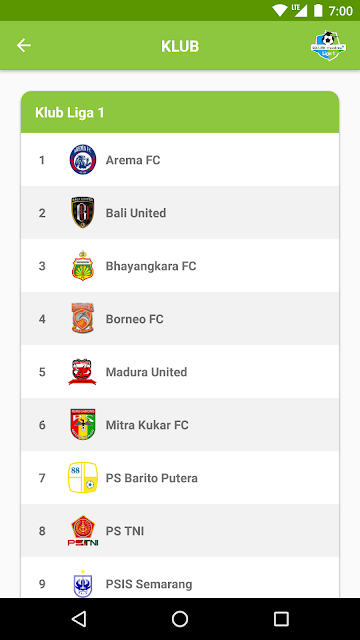The image size is (360, 640).
Task: Tap the Bali United club crest
Action: (83, 213)
